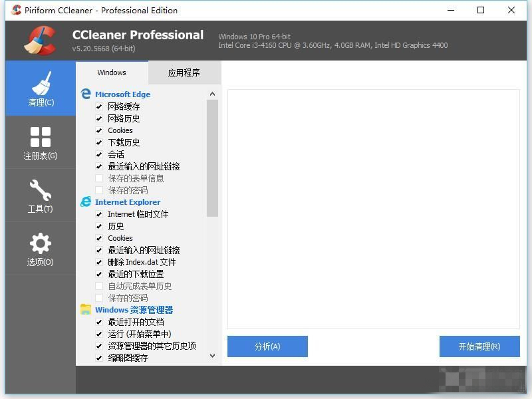Switch to the 应用程序 tab

click(x=184, y=72)
